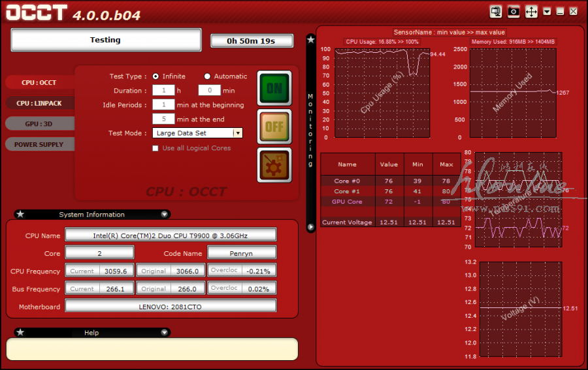Click the bus overclock value 0.02%
The image size is (588, 370).
tap(259, 288)
